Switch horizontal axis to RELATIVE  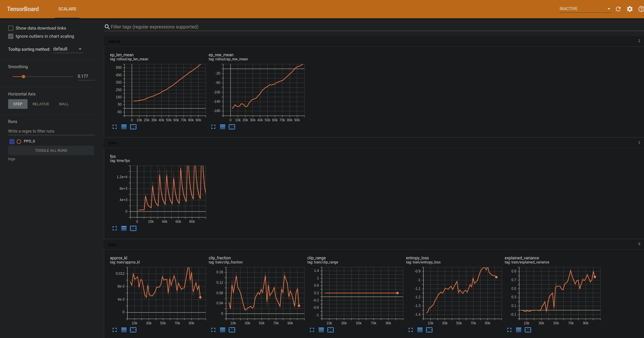41,104
